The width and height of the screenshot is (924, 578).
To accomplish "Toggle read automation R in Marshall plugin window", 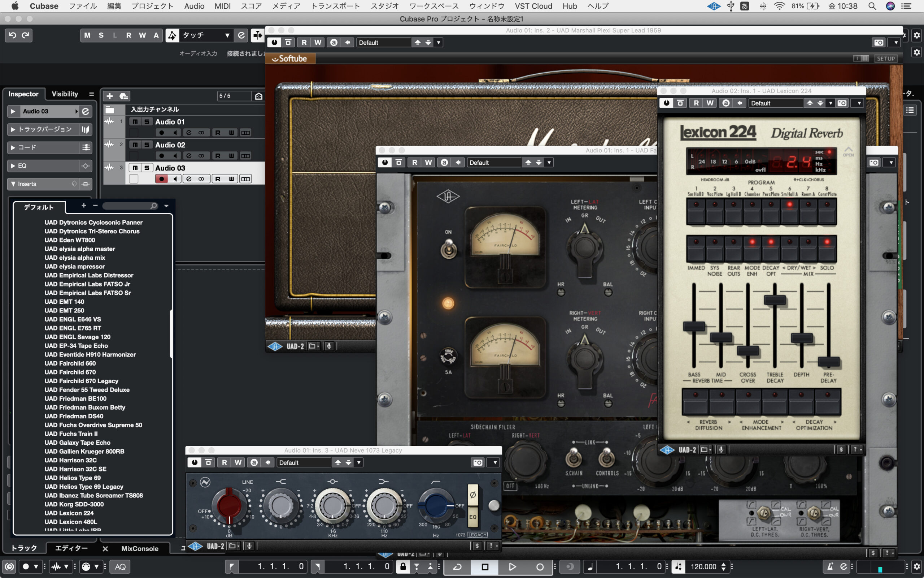I will (304, 42).
